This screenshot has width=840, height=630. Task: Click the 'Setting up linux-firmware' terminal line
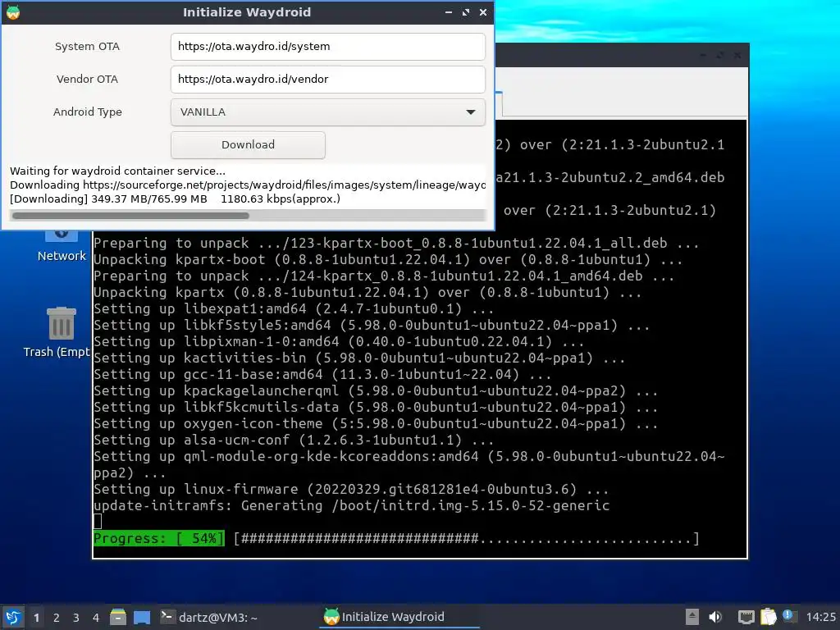pos(351,489)
